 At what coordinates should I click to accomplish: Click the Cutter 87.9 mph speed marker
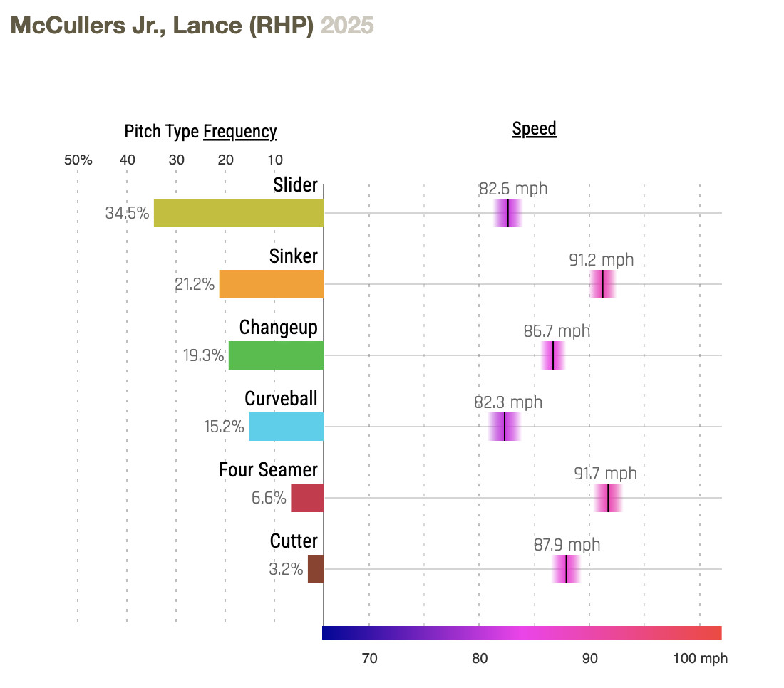pos(566,569)
